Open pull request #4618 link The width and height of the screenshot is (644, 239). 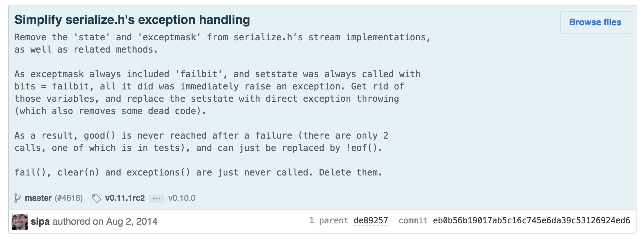point(69,198)
